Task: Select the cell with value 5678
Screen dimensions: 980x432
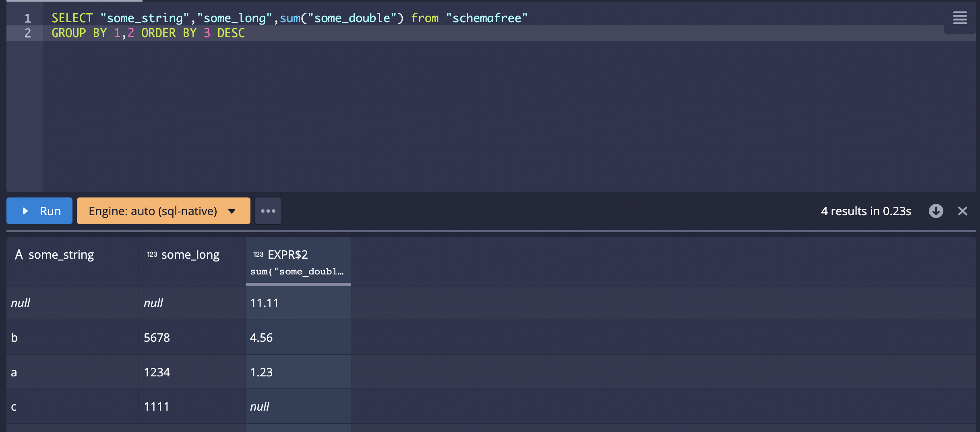Action: click(192, 338)
